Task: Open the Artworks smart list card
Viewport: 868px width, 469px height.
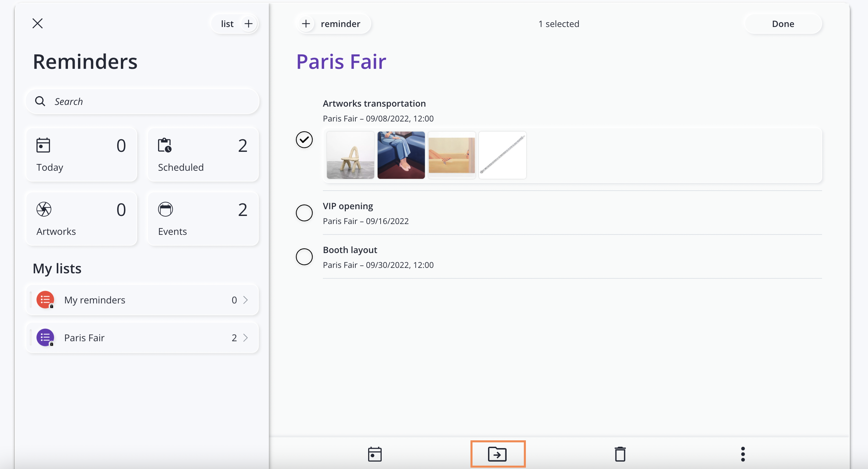Action: pos(82,219)
